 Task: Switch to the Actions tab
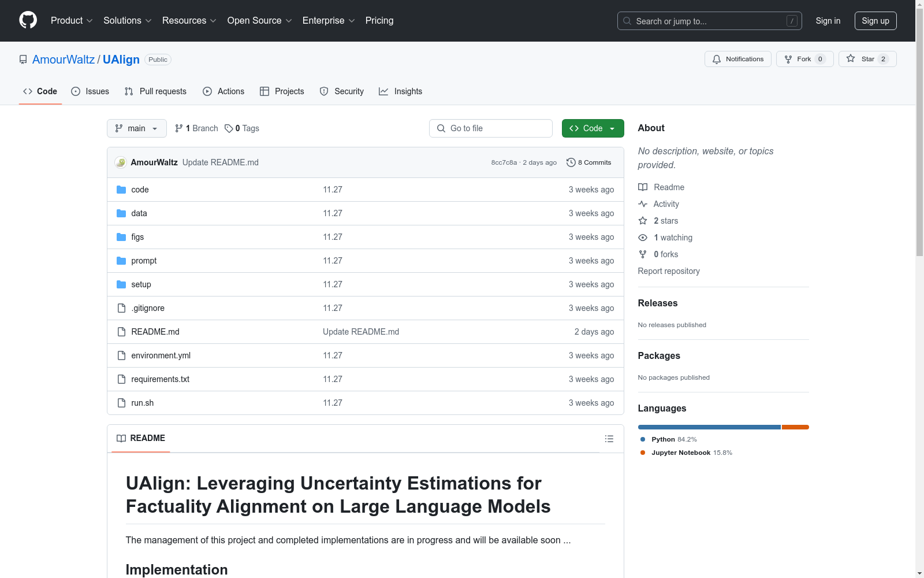point(223,91)
